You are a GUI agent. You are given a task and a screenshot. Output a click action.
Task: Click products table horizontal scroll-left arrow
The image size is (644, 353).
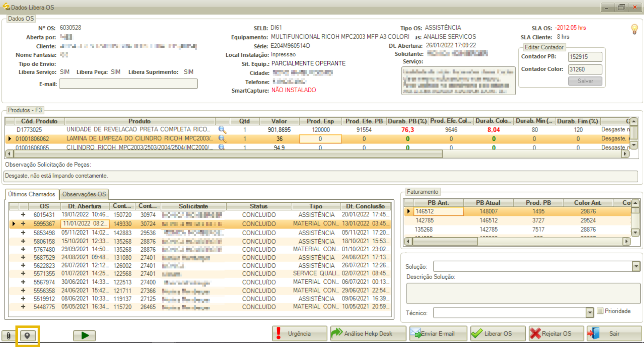9,154
